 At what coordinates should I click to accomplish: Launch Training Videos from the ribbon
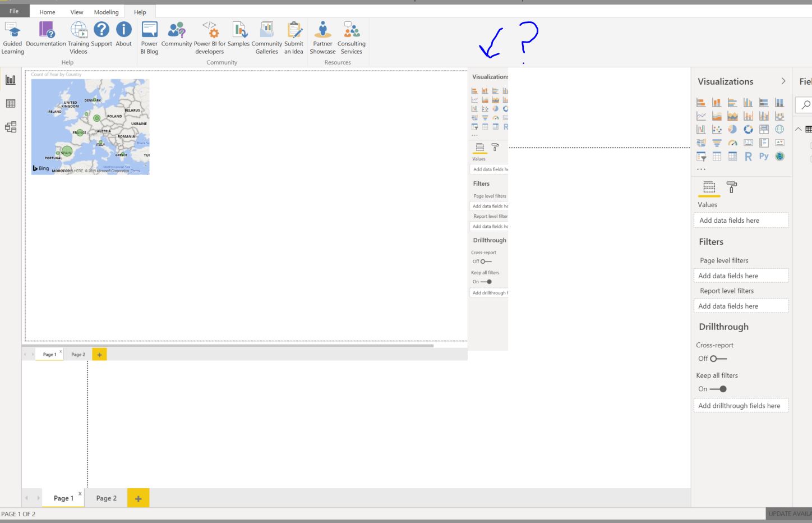pyautogui.click(x=79, y=38)
